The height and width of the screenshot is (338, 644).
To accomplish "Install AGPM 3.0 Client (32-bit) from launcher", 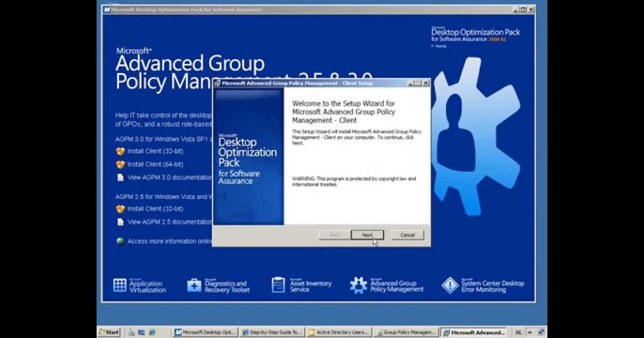I will click(x=149, y=151).
